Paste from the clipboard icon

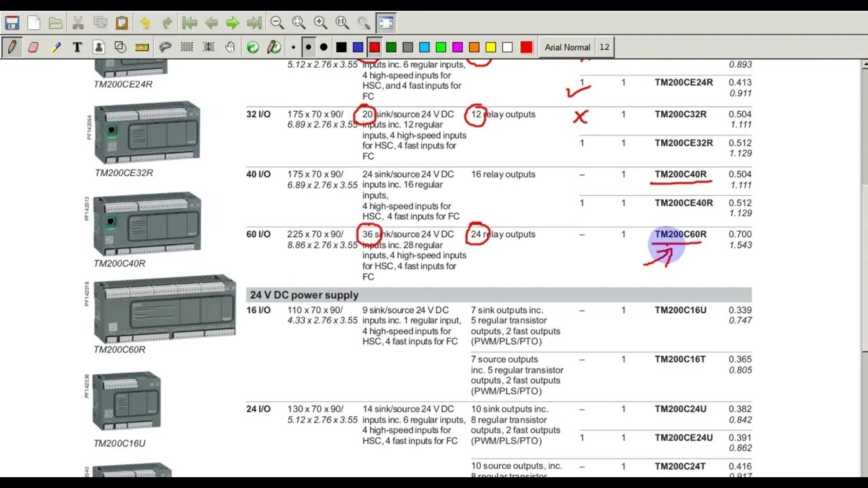[x=121, y=23]
